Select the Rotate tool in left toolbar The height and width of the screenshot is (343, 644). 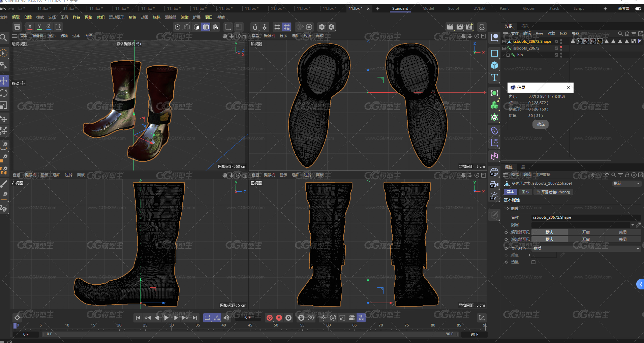click(x=4, y=93)
